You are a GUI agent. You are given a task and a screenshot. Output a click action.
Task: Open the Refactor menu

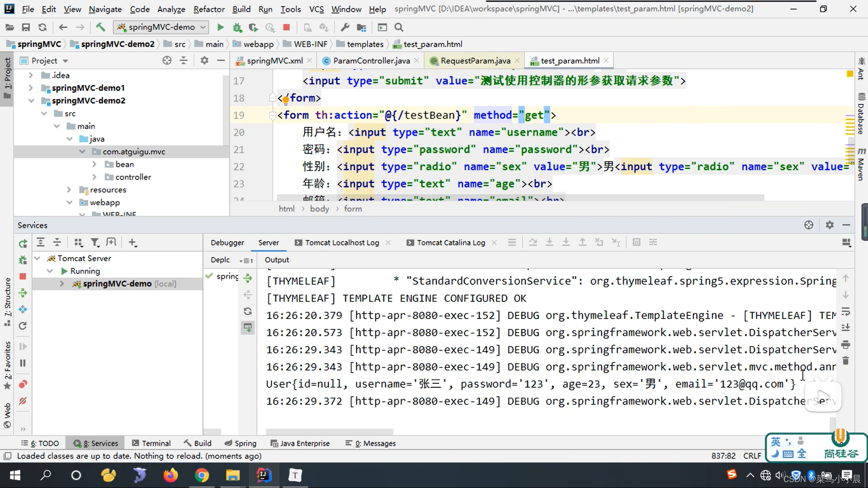point(209,9)
